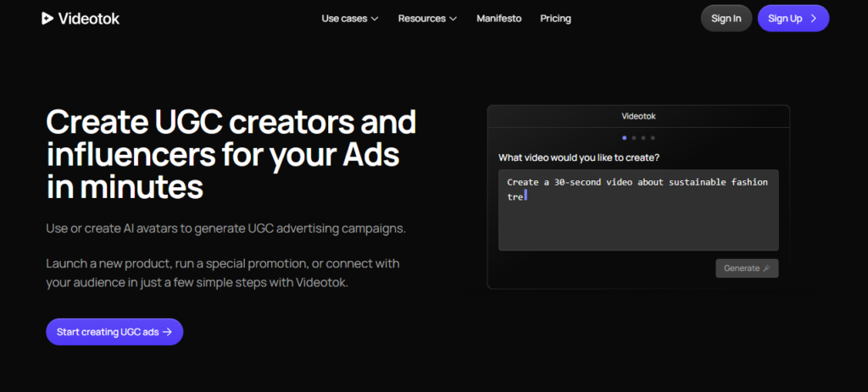The height and width of the screenshot is (392, 868).
Task: Click the Sign Up button
Action: [793, 19]
